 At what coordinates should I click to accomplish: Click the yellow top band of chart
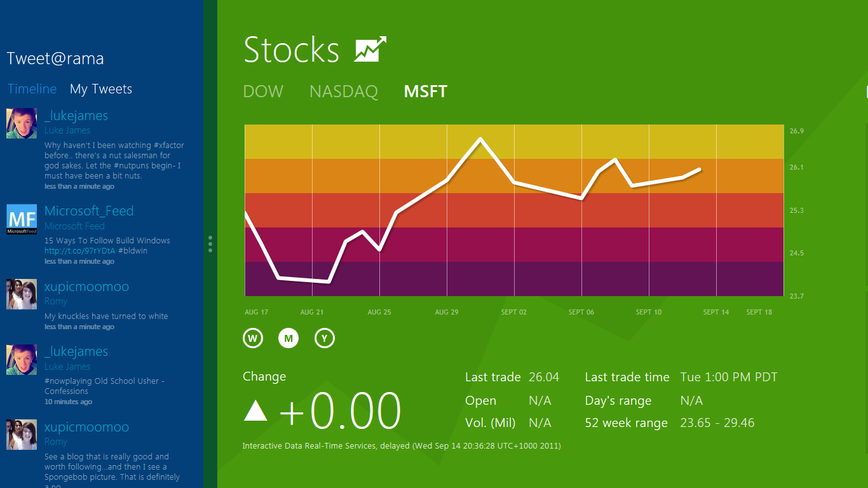click(514, 141)
